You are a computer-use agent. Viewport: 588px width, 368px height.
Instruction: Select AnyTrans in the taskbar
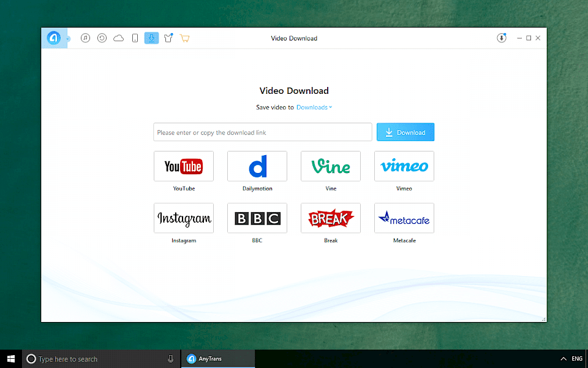point(218,359)
